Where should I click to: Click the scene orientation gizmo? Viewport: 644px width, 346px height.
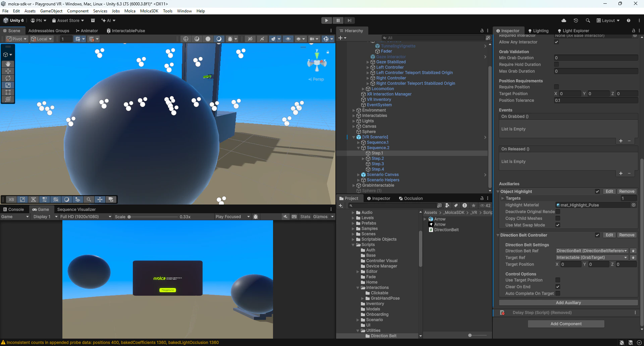[317, 63]
